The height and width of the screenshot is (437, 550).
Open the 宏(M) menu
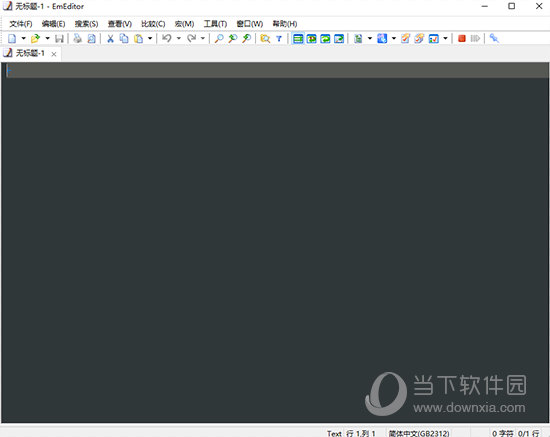tap(184, 24)
